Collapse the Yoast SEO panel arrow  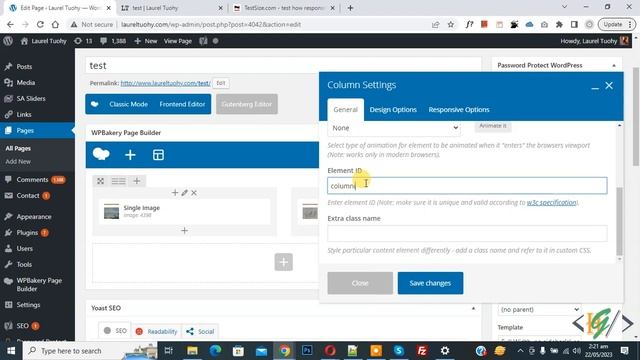click(473, 308)
